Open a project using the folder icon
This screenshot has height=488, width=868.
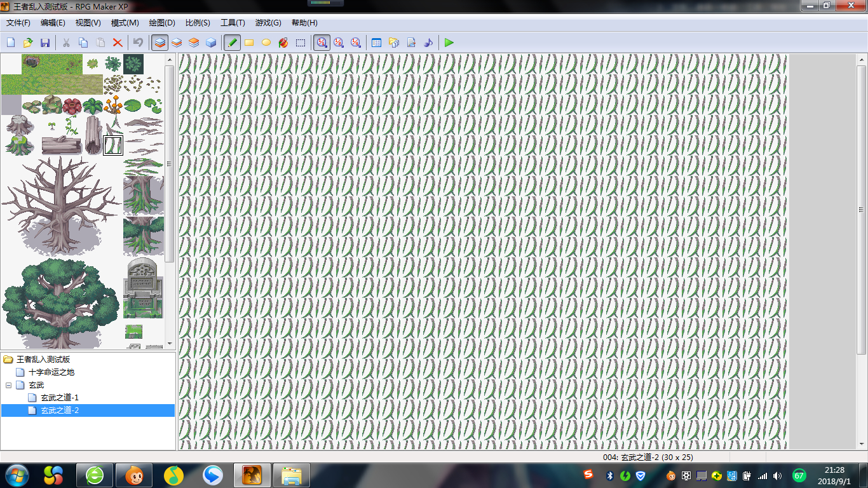tap(28, 43)
